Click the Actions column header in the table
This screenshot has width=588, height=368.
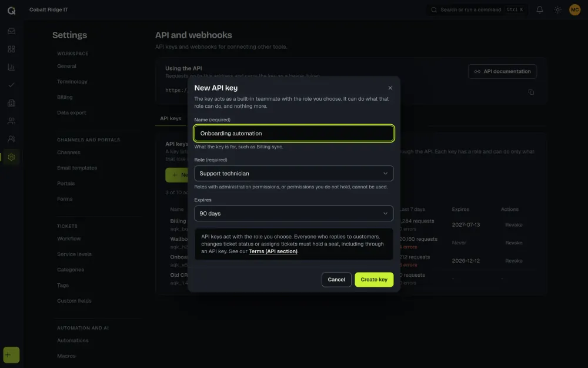510,209
